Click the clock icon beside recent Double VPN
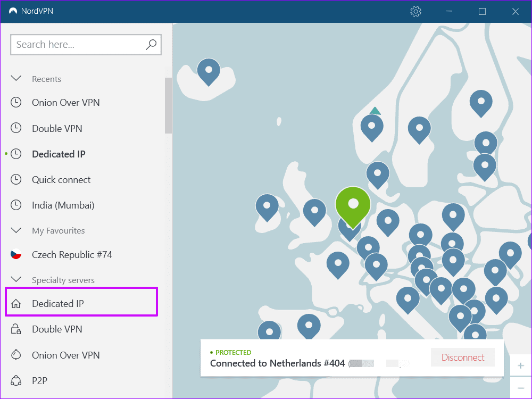The image size is (532, 399). click(16, 128)
